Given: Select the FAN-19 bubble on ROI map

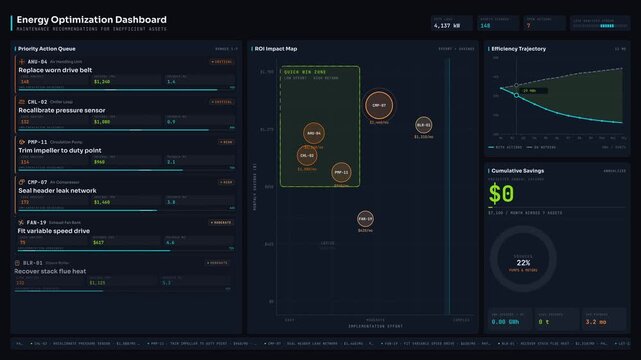Looking at the screenshot, I should click(365, 219).
